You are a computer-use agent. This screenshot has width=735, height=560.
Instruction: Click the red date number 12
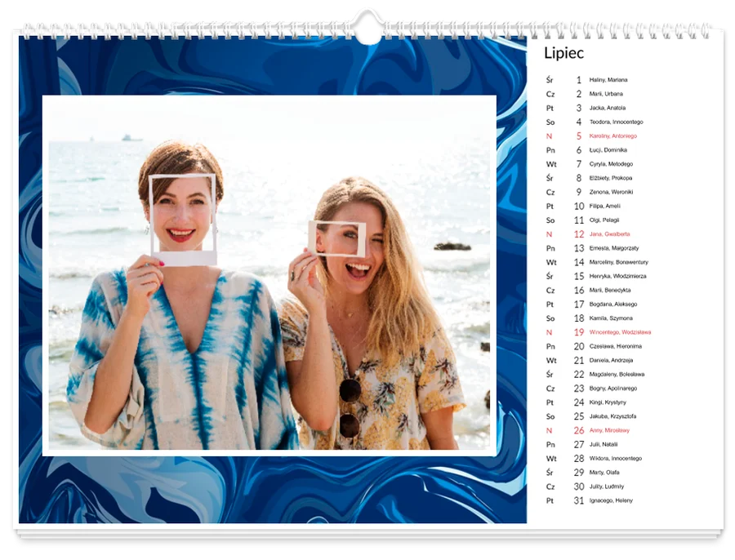pos(579,234)
